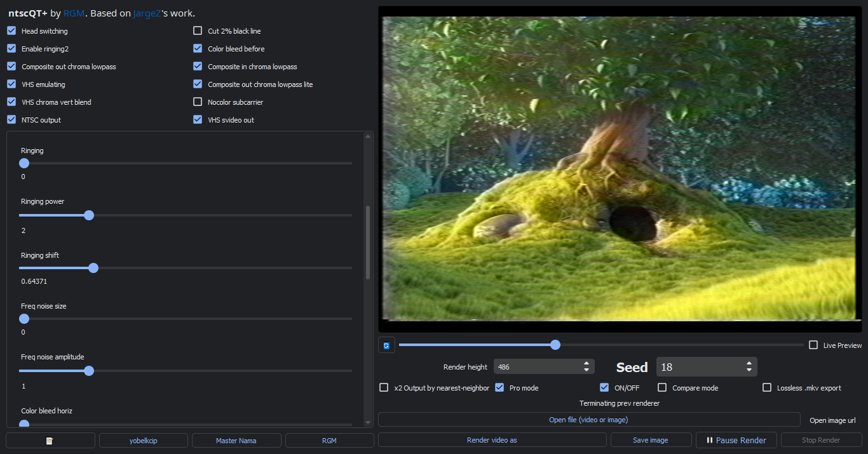Click the Ringing power slider handle

tap(89, 215)
